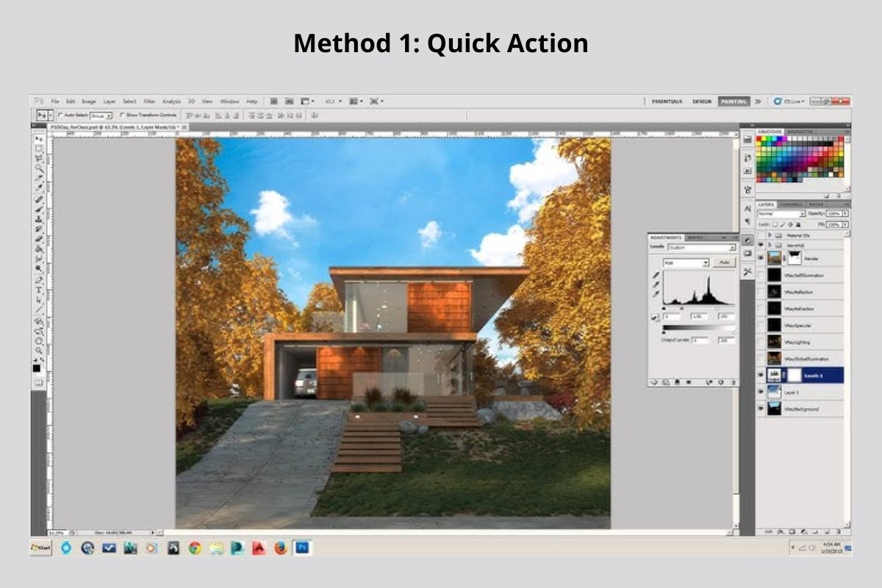Open the Swatches panel icon
The height and width of the screenshot is (588, 882).
click(770, 132)
